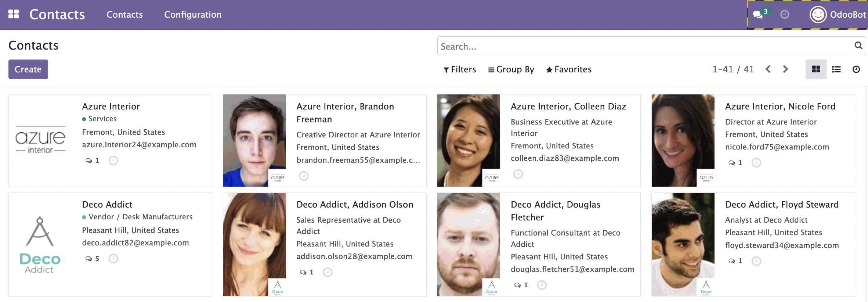Click Director at Azure Interior text

[771, 122]
